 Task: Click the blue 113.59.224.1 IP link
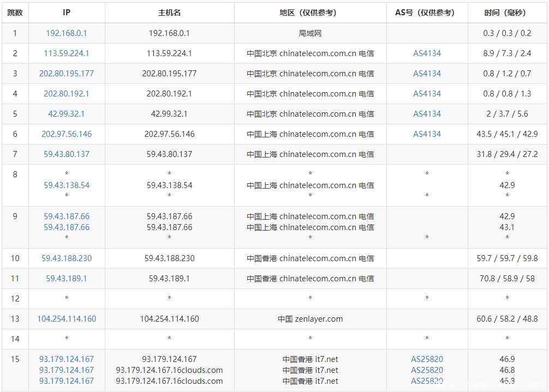click(x=67, y=53)
